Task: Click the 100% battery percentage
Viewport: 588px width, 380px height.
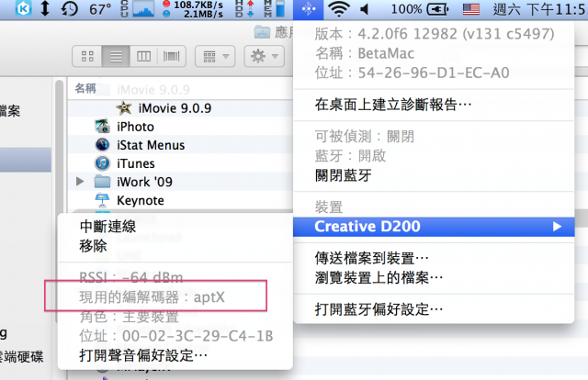Action: pyautogui.click(x=406, y=9)
